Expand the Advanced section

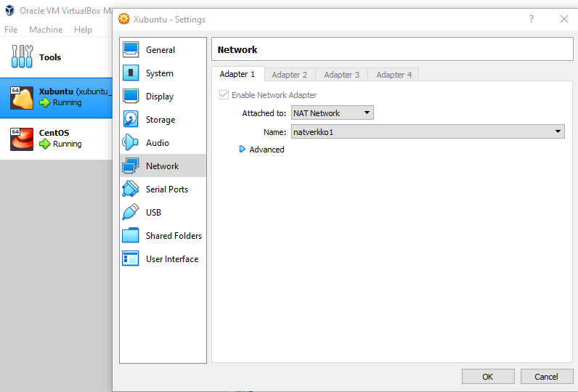pos(243,150)
